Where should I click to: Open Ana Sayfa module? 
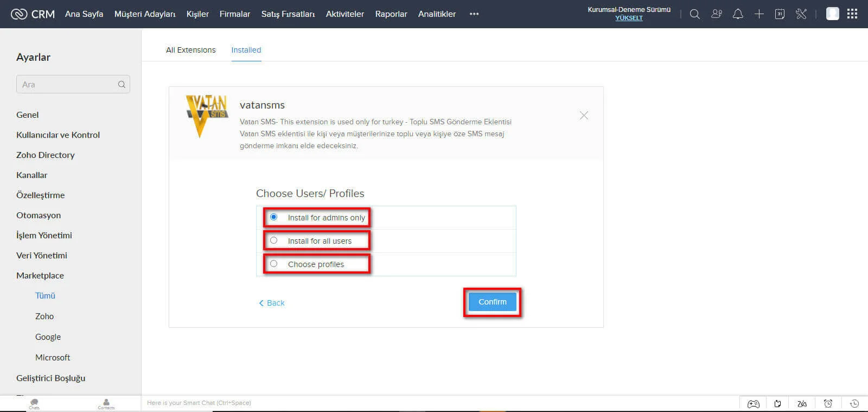tap(84, 14)
